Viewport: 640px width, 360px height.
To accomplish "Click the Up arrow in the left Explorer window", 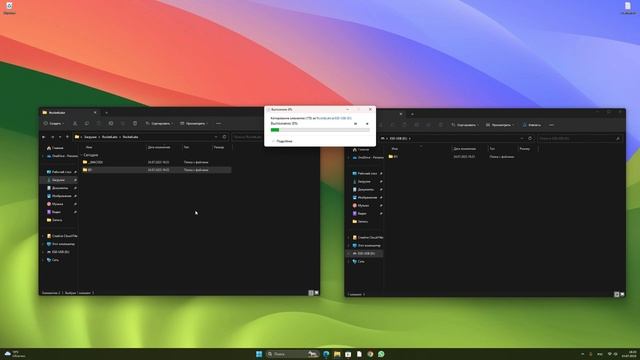I will 67,137.
